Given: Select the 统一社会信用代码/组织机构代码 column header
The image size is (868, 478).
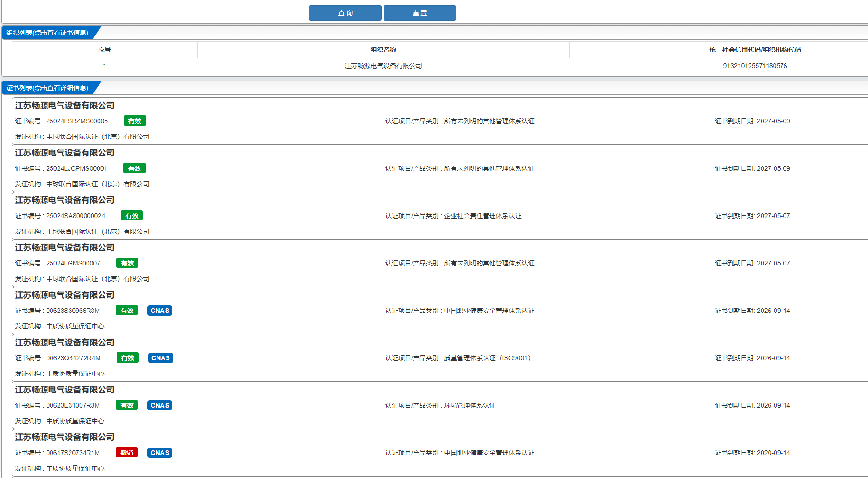Looking at the screenshot, I should coord(755,50).
